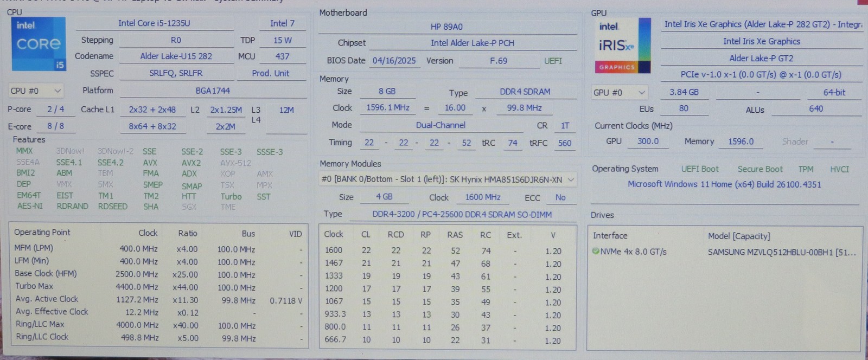Click the green NVMe drive status icon
Viewport: 868px width, 360px height.
pyautogui.click(x=596, y=252)
